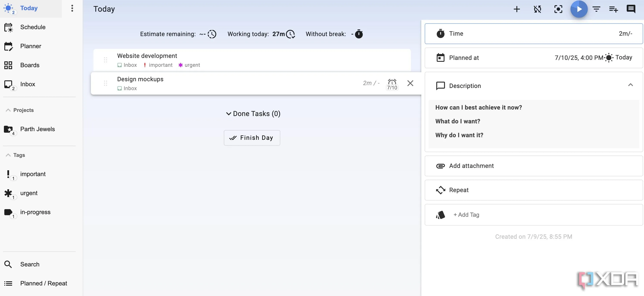Open the Time row in task details

point(533,34)
